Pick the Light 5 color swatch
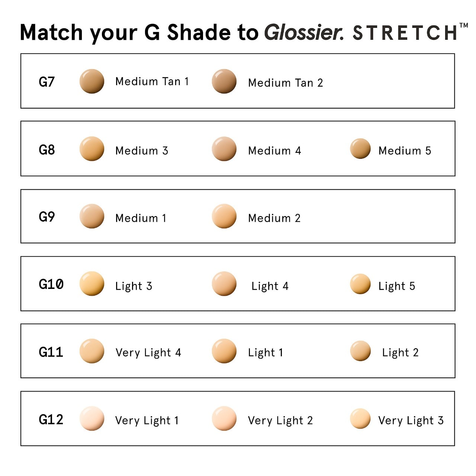The height and width of the screenshot is (476, 476). (360, 284)
